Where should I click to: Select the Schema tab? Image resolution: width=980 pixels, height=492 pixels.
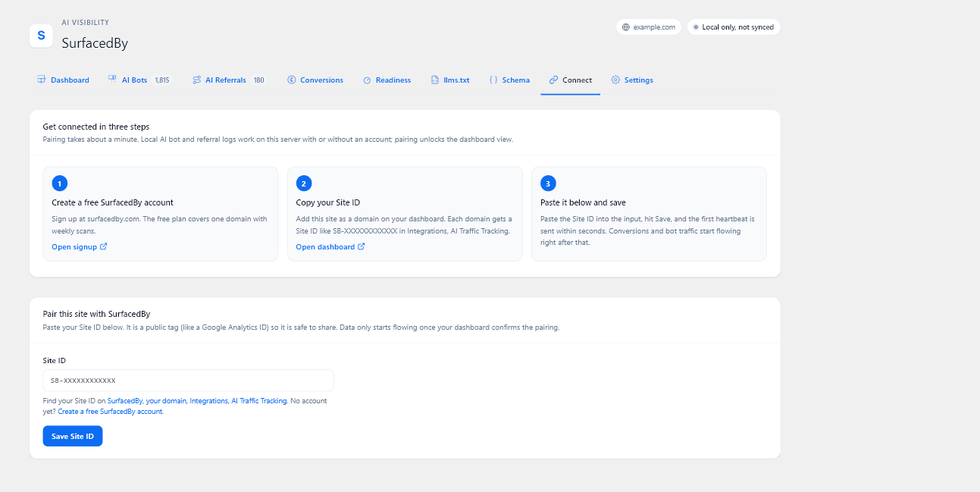(x=509, y=80)
